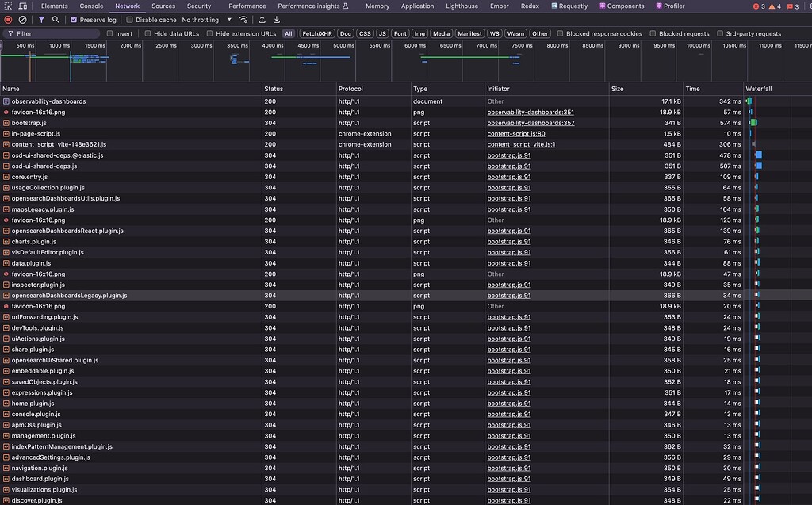Uncheck Preserve log

tap(73, 20)
